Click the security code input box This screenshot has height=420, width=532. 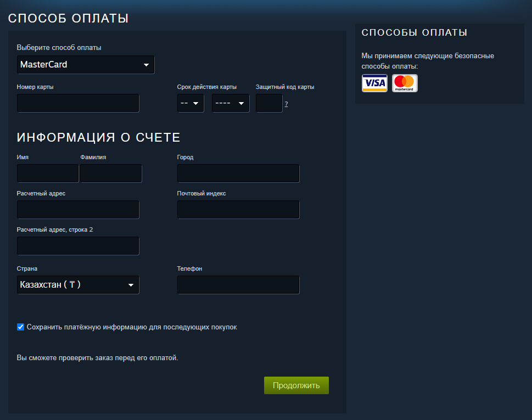click(269, 103)
